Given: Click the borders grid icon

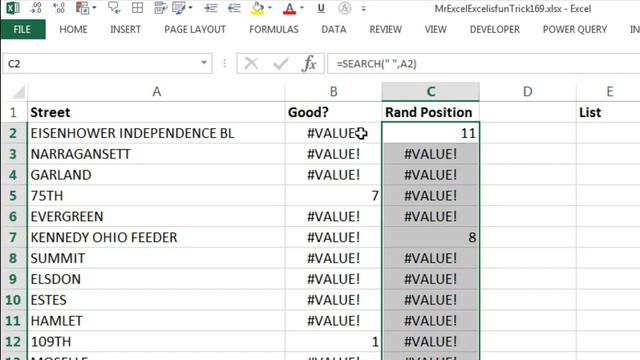Looking at the screenshot, I should [x=138, y=8].
